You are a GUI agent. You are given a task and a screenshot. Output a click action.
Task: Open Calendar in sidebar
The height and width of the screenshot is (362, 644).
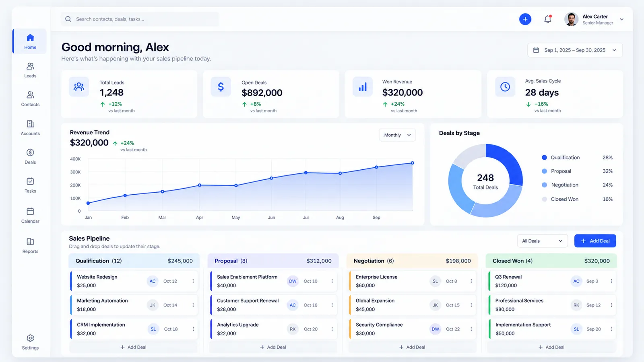click(30, 215)
